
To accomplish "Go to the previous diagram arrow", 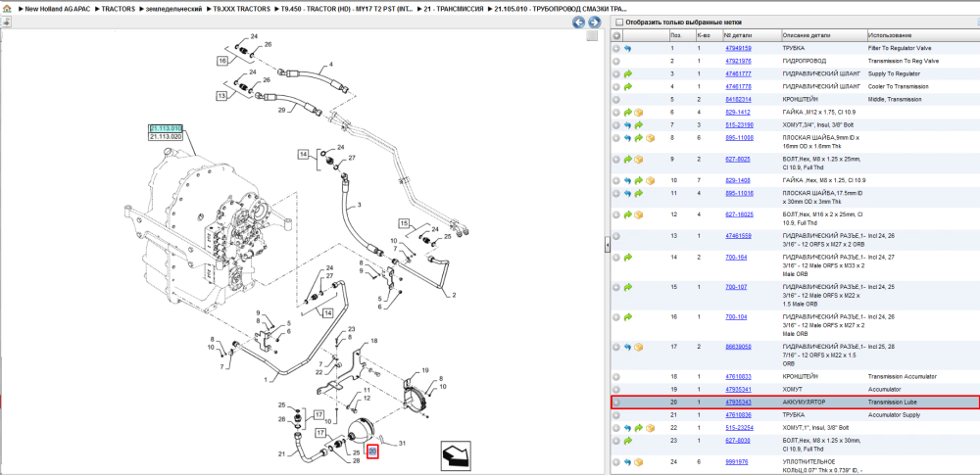I will tap(579, 23).
